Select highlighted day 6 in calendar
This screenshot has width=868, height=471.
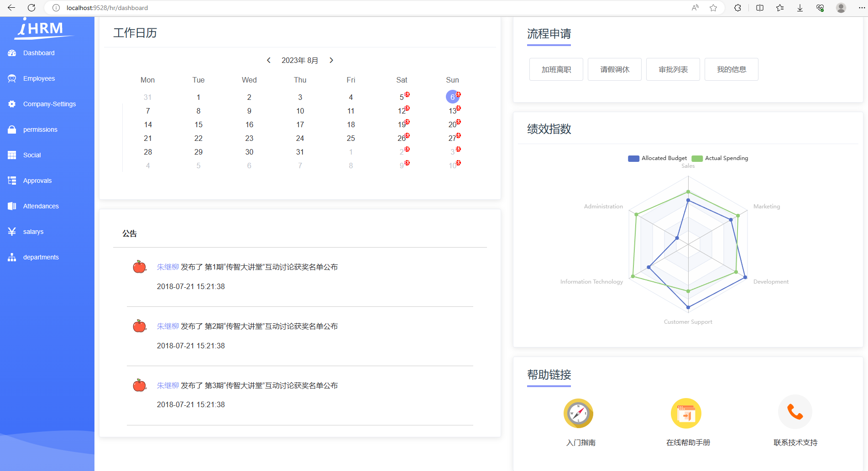pyautogui.click(x=452, y=97)
